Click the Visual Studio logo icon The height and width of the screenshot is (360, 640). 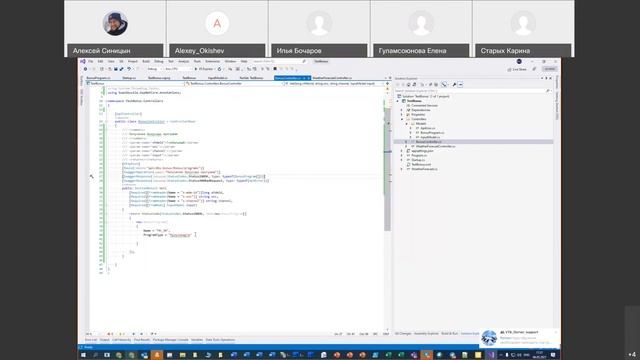tap(83, 61)
